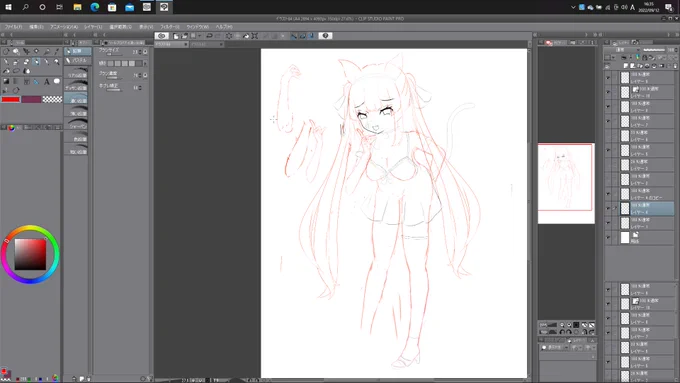Choose the シャーペン brush preset
This screenshot has height=383, width=680.
(76, 123)
